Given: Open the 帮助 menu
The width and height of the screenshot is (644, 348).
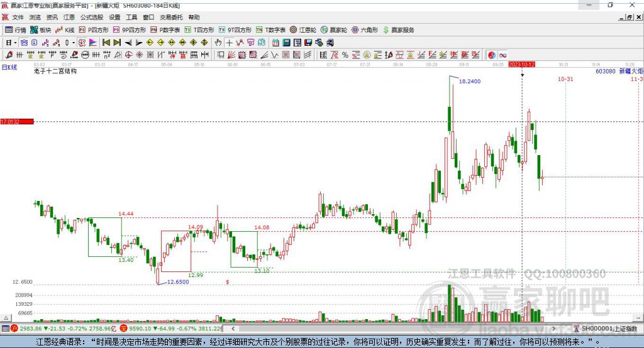Looking at the screenshot, I should point(194,17).
